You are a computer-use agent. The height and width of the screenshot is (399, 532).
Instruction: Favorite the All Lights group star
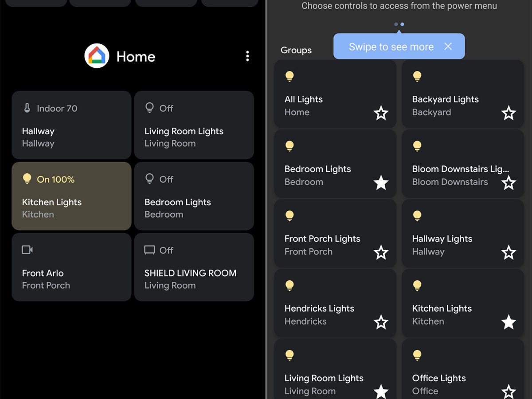(x=381, y=113)
